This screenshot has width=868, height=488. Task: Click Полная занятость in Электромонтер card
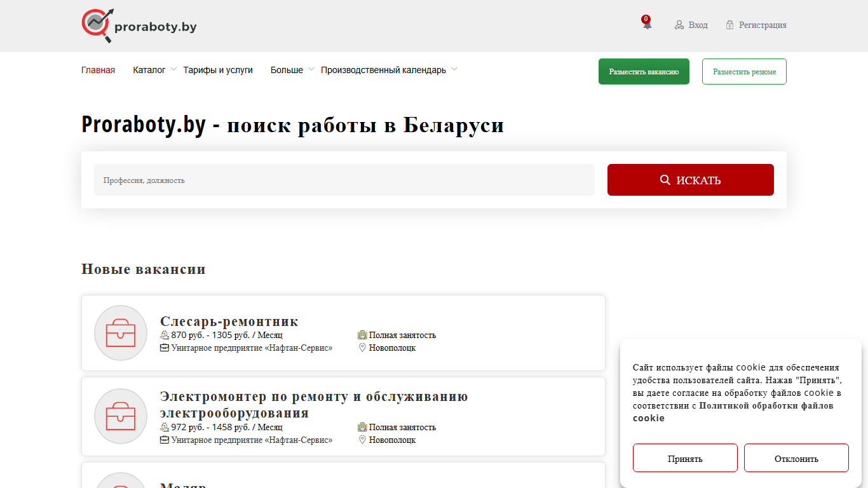(x=403, y=427)
